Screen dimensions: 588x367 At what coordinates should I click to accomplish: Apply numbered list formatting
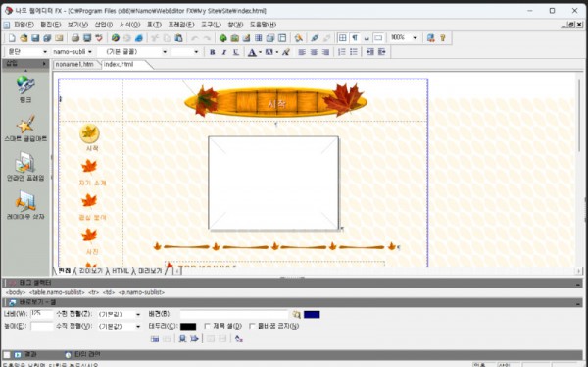342,52
